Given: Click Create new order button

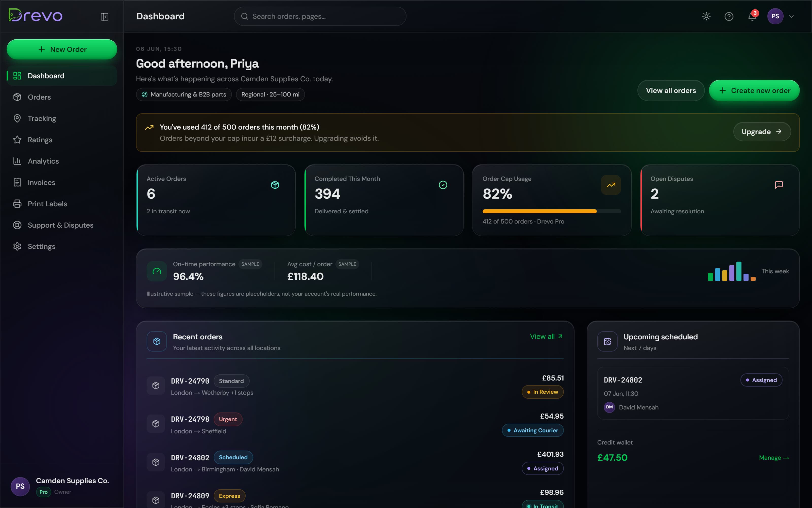Looking at the screenshot, I should (754, 90).
